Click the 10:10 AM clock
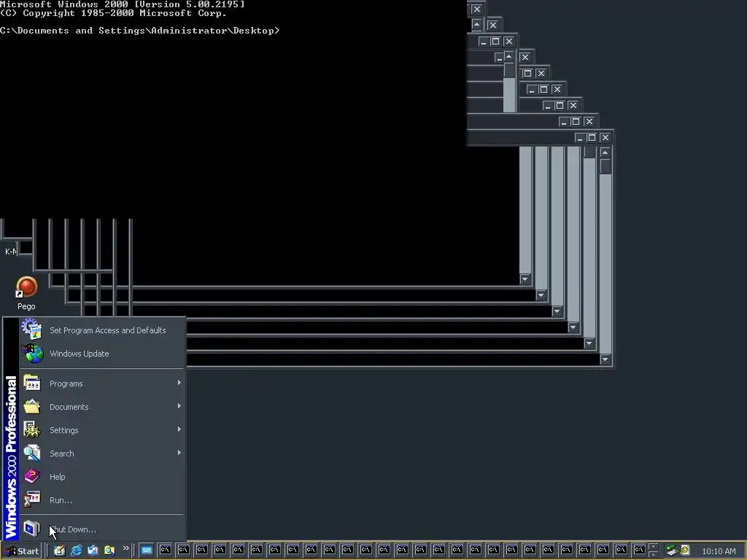The width and height of the screenshot is (747, 560). (719, 551)
